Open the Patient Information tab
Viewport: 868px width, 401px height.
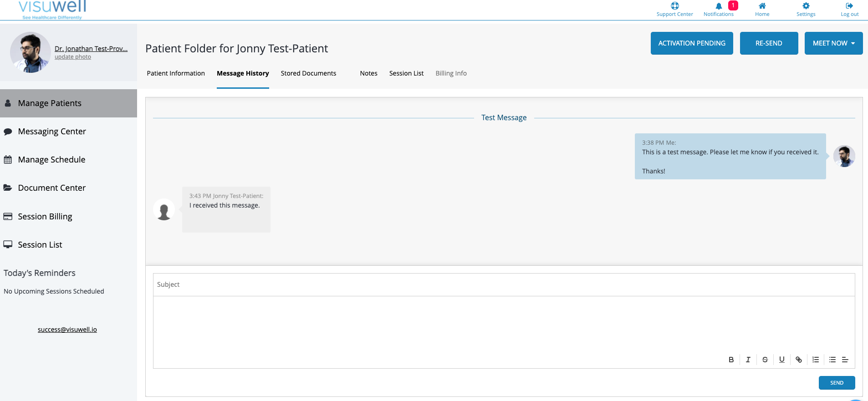pyautogui.click(x=176, y=73)
